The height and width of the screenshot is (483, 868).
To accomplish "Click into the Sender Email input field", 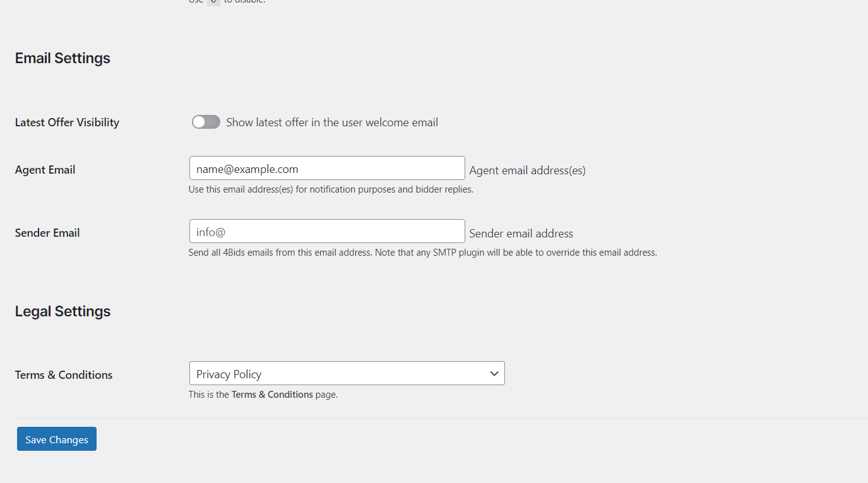I will [327, 232].
